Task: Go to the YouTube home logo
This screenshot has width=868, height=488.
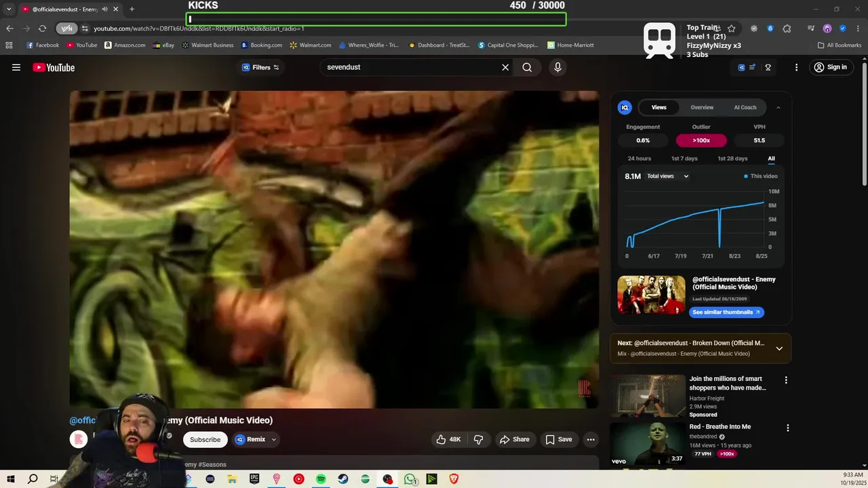Action: tap(54, 67)
